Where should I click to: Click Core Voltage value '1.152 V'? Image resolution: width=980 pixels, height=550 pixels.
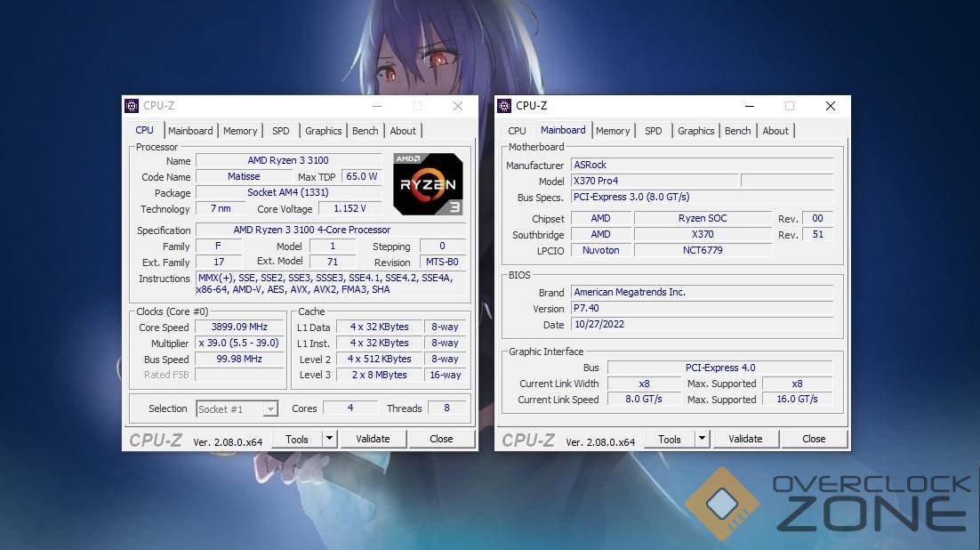pyautogui.click(x=350, y=209)
